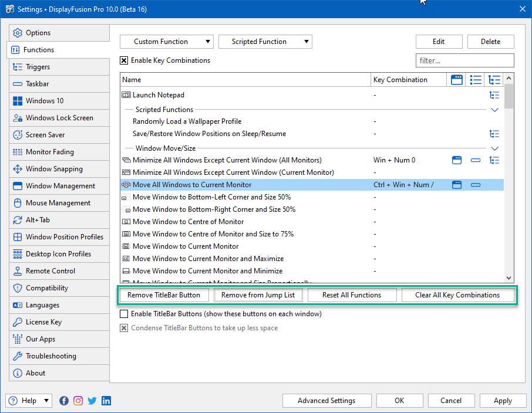Click the Facebook icon
This screenshot has width=532, height=413.
pos(64,401)
